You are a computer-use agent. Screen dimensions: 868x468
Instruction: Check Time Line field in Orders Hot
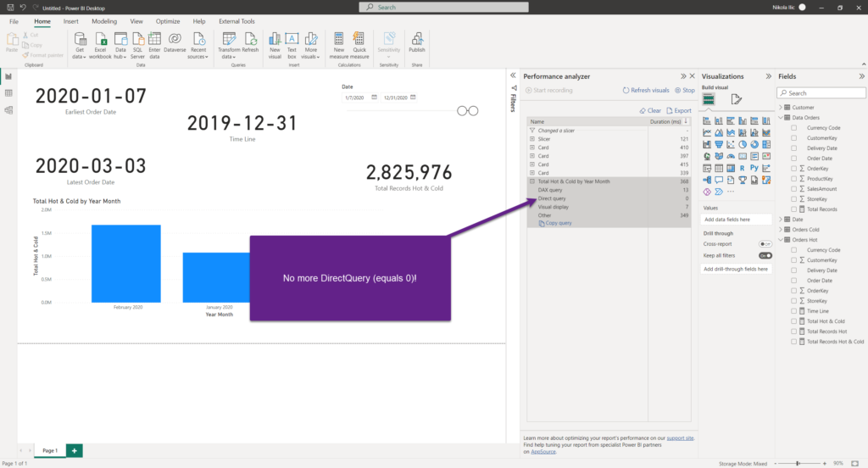point(793,311)
